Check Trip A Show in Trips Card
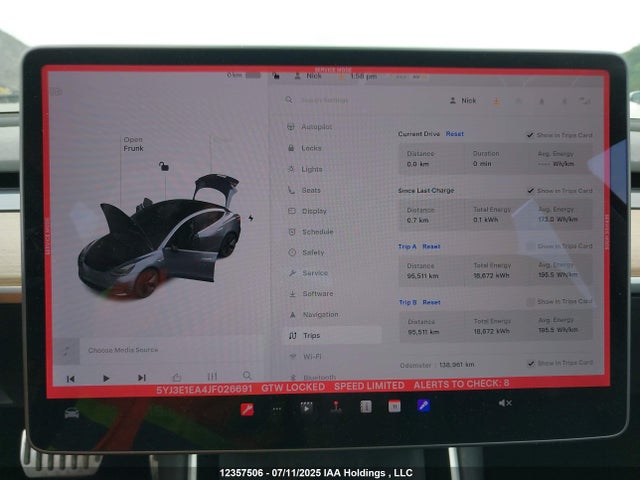 coord(531,246)
